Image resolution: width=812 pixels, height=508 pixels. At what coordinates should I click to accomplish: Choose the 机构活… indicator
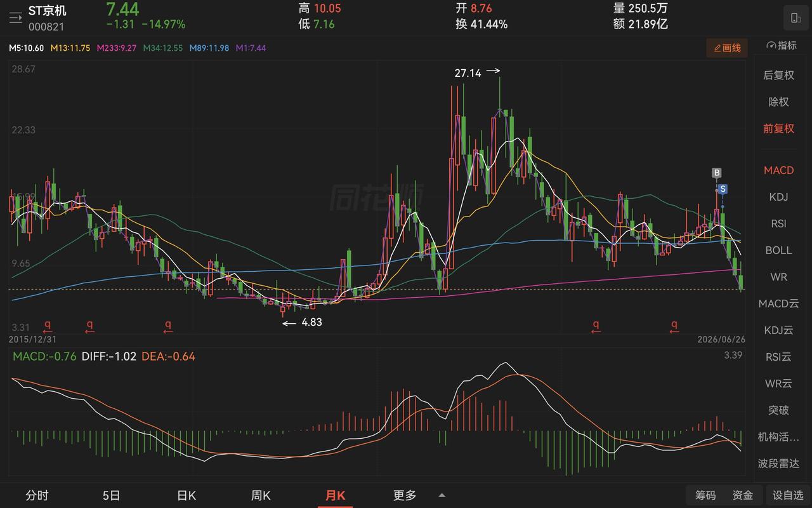778,437
